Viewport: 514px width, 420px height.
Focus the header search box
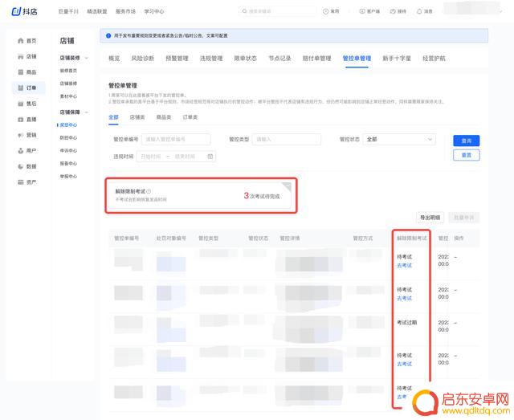(277, 11)
